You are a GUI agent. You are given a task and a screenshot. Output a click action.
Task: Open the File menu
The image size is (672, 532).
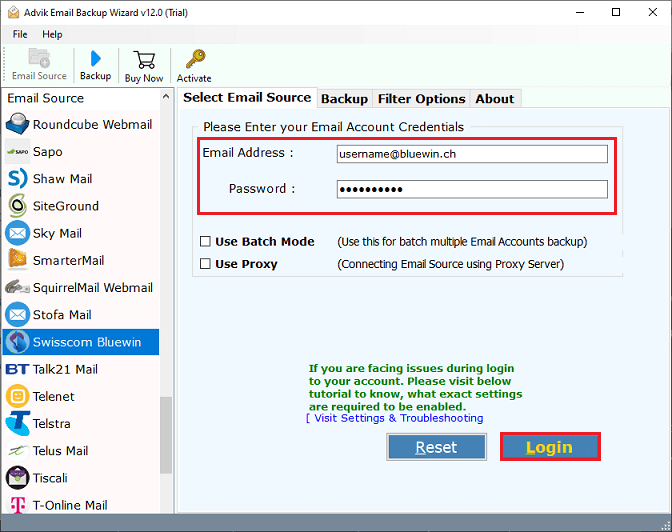pos(20,34)
